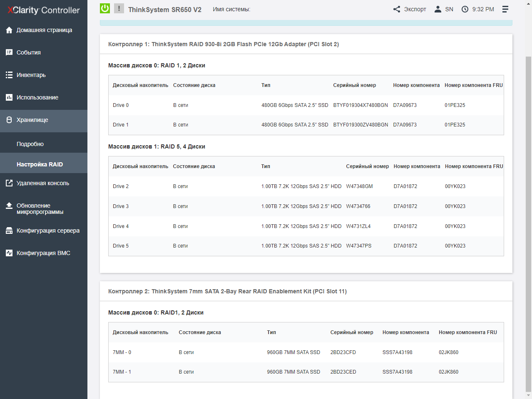The image size is (532, 399).
Task: Open Конфигурация сервера menu item
Action: coord(44,230)
